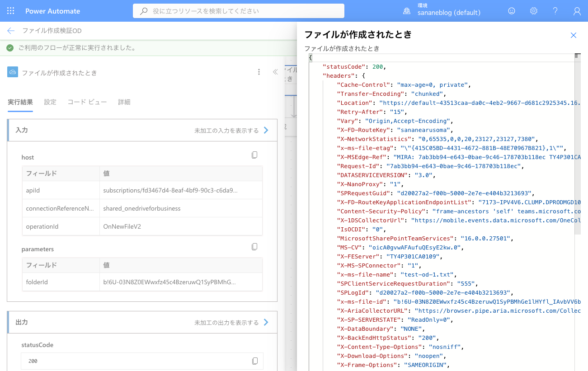Click the connectionReferenceN... field cell
The width and height of the screenshot is (588, 371).
[x=61, y=208]
